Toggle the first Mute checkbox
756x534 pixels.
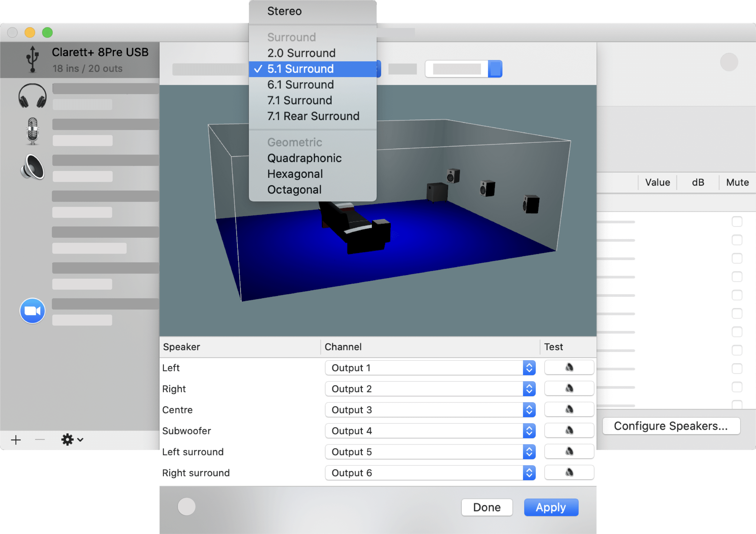[737, 222]
